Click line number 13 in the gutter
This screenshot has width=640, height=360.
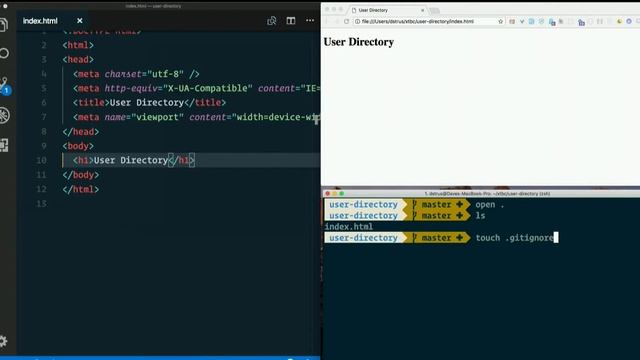tap(42, 204)
